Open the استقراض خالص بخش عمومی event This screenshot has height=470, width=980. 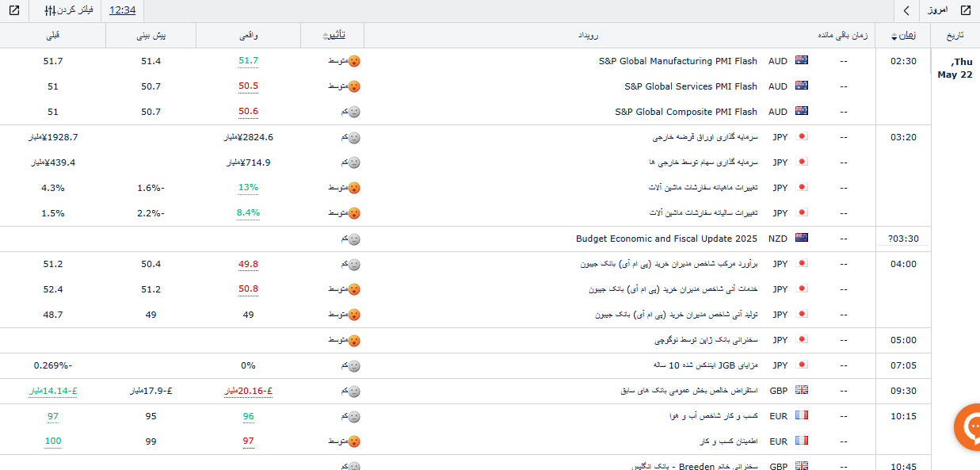coord(688,391)
